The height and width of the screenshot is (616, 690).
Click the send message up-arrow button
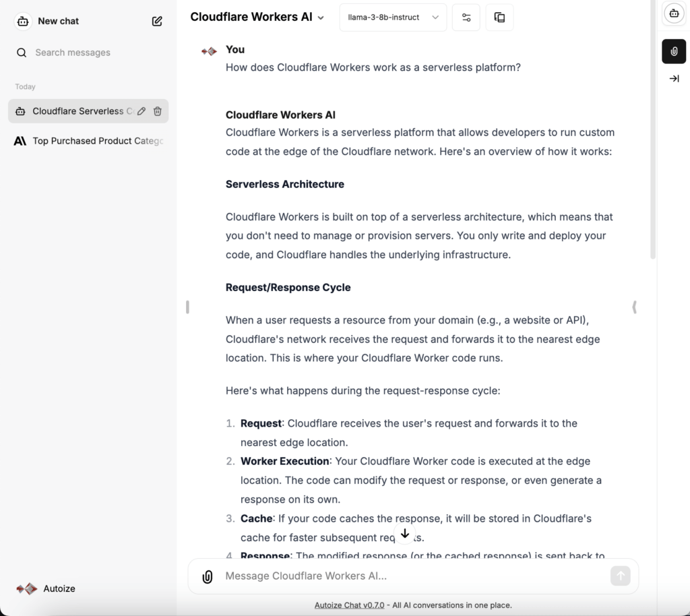621,576
